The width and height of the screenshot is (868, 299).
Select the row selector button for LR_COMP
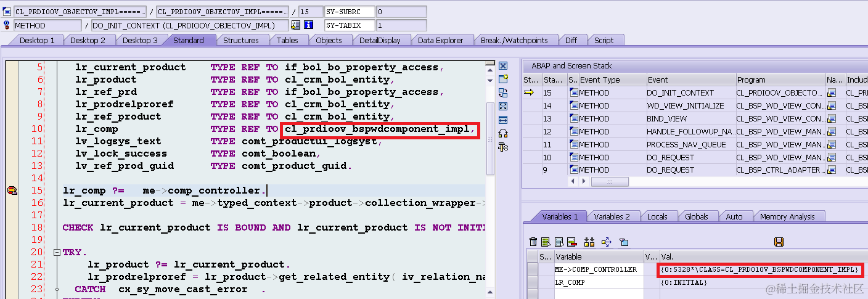point(532,282)
